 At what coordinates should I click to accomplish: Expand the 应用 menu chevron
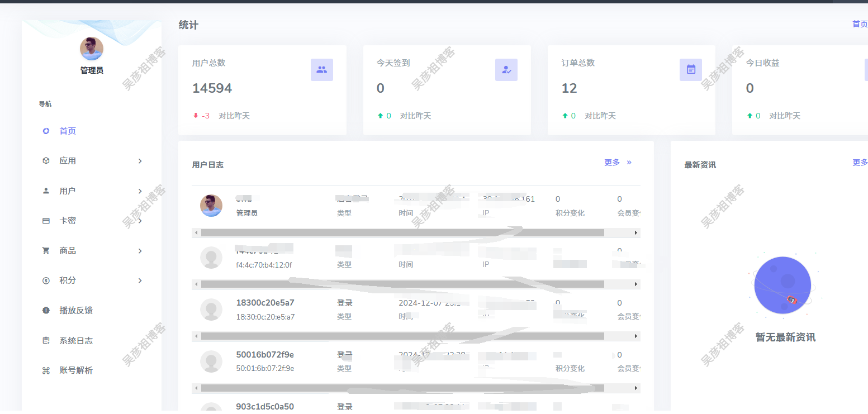(140, 161)
